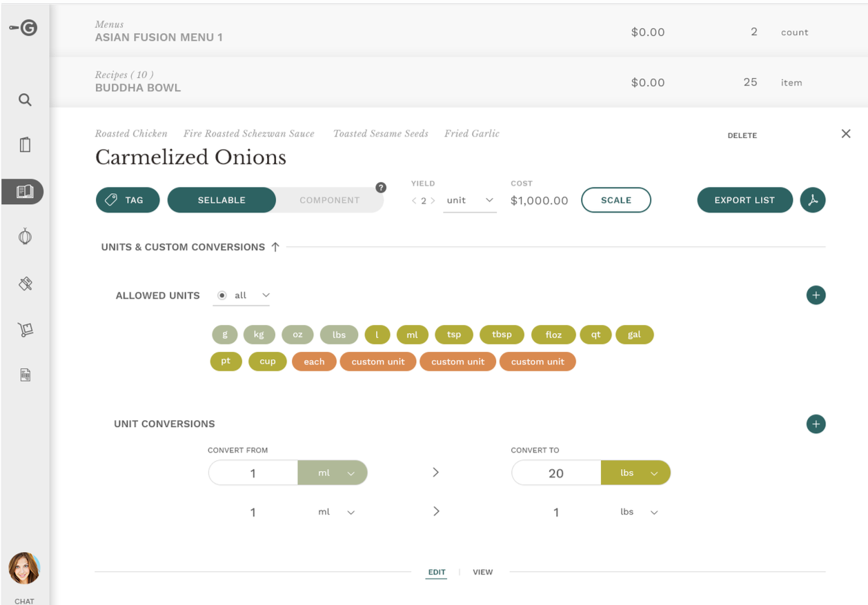Open the search icon in the sidebar
The image size is (868, 605).
25,100
